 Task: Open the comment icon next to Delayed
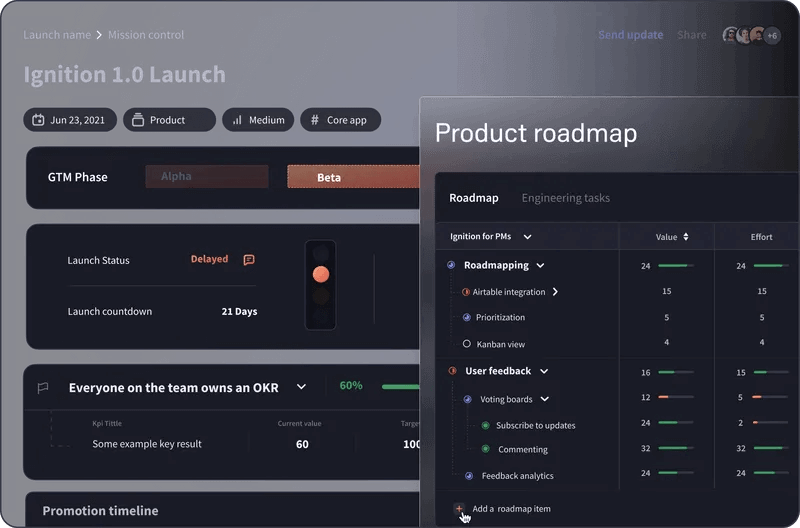coord(249,260)
